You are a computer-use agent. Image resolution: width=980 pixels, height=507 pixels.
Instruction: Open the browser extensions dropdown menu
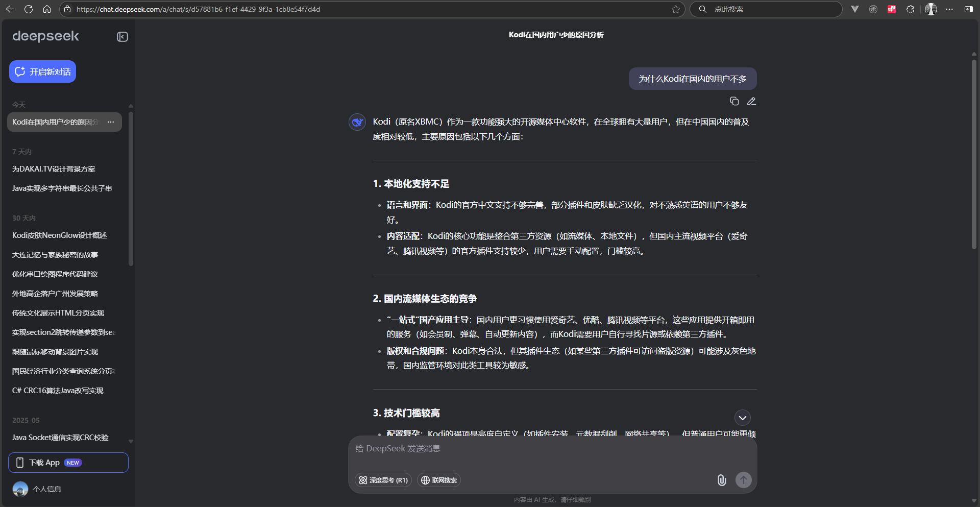pyautogui.click(x=910, y=9)
